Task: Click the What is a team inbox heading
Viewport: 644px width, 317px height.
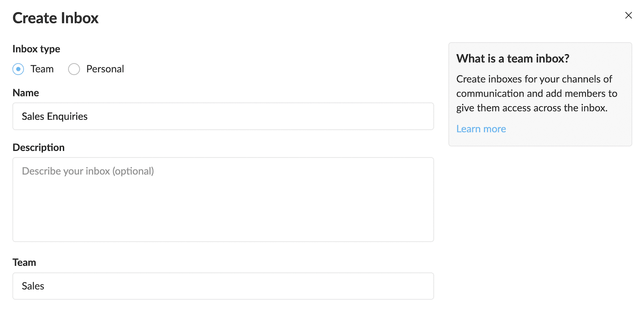Action: (512, 59)
